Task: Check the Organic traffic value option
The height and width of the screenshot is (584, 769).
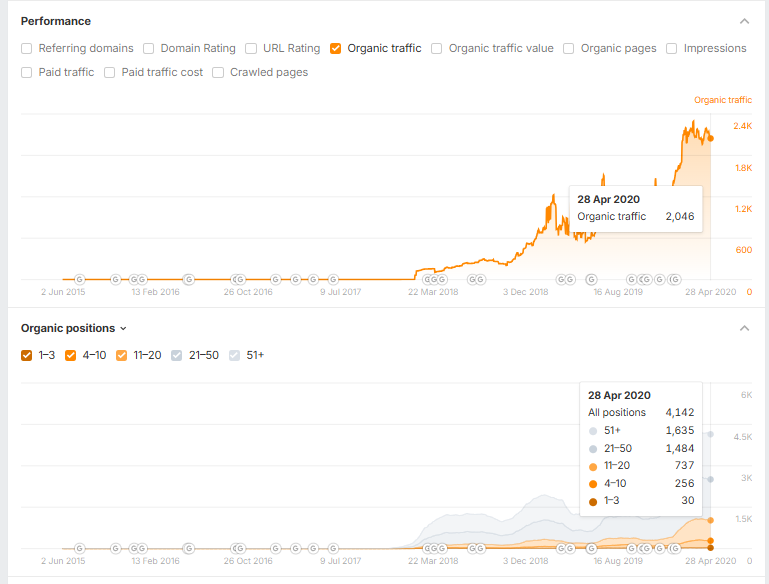Action: [436, 49]
